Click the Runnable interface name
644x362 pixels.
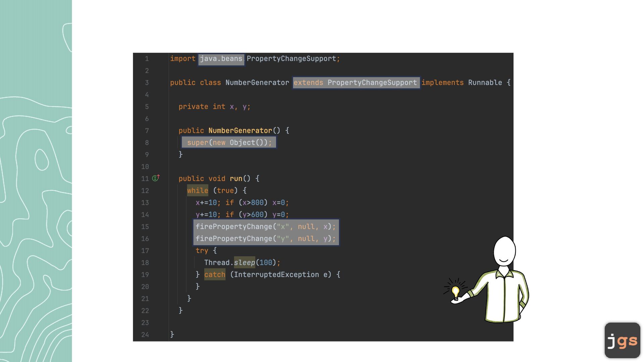point(485,83)
